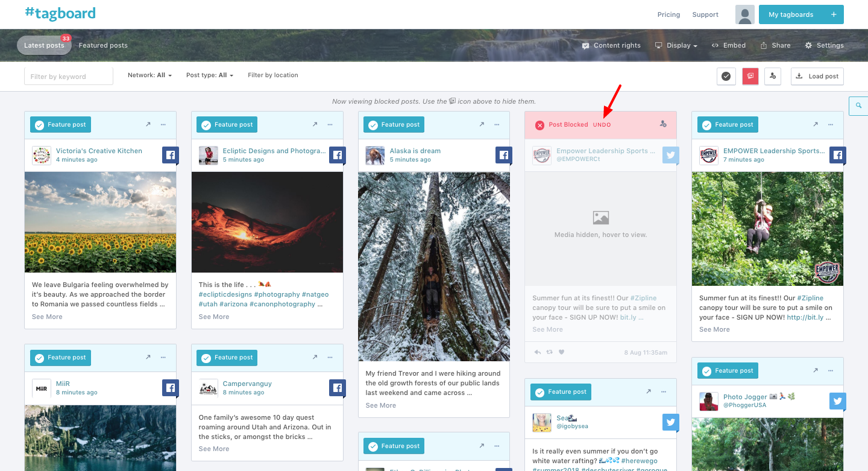Feature the EMPOWER Leadership Sports Facebook post

click(x=728, y=125)
